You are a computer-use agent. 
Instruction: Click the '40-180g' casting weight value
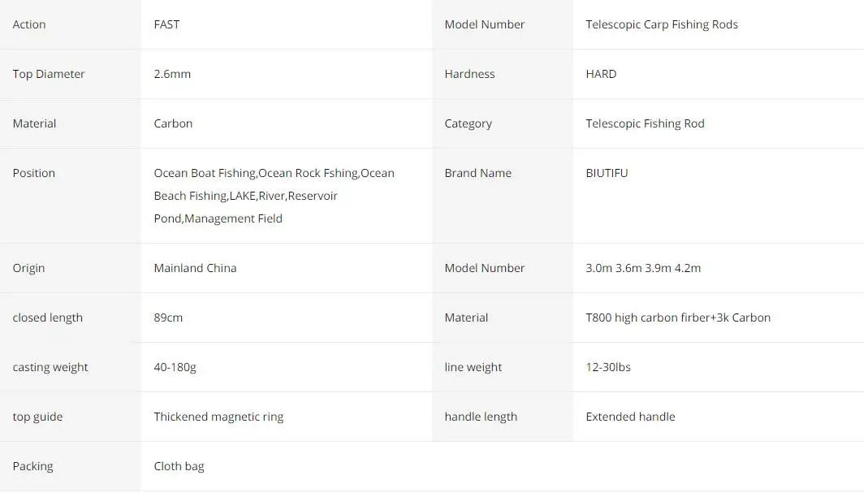(x=175, y=367)
